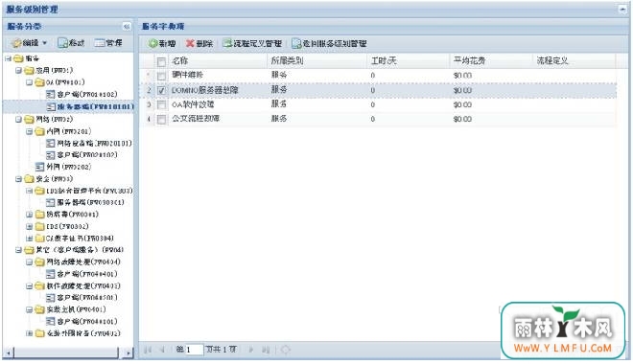Collapse the 应用(PW01) tree node
Image resolution: width=633 pixels, height=364 pixels.
click(18, 71)
